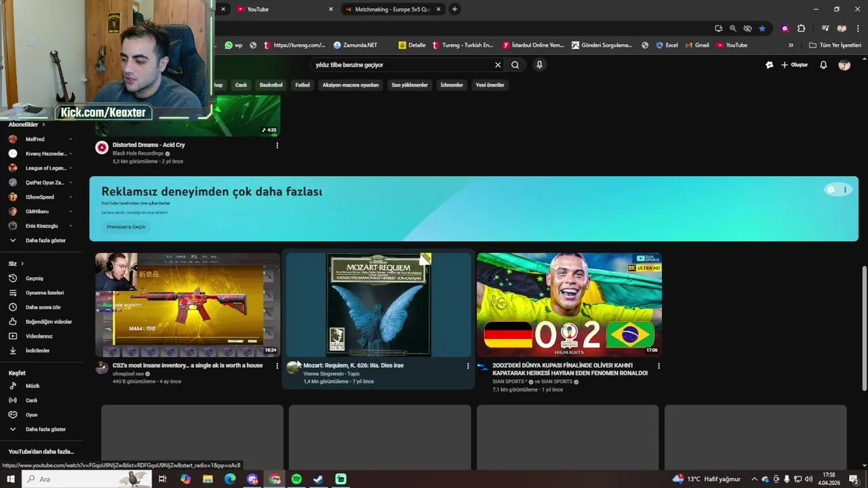Click the YouTube search magnifier button

[x=515, y=65]
